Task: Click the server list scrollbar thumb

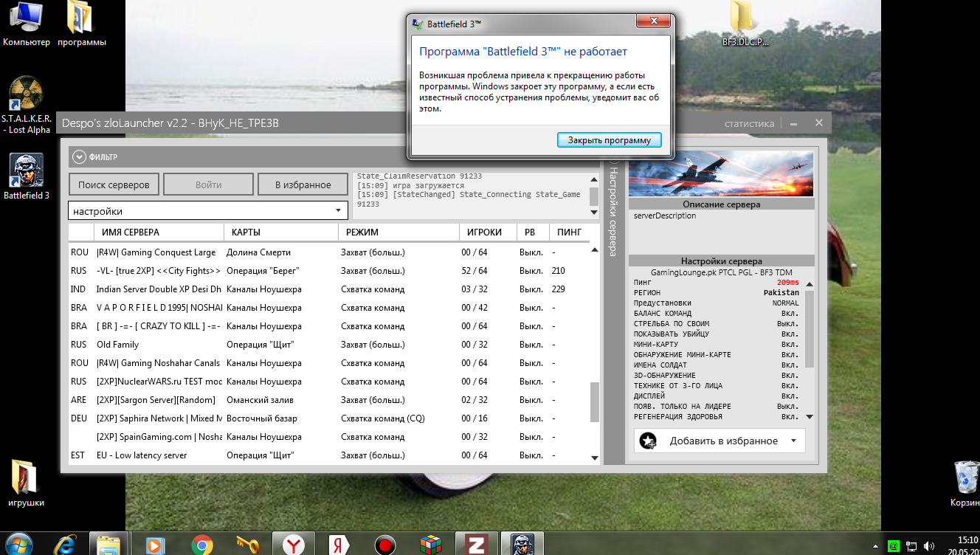Action: 596,401
